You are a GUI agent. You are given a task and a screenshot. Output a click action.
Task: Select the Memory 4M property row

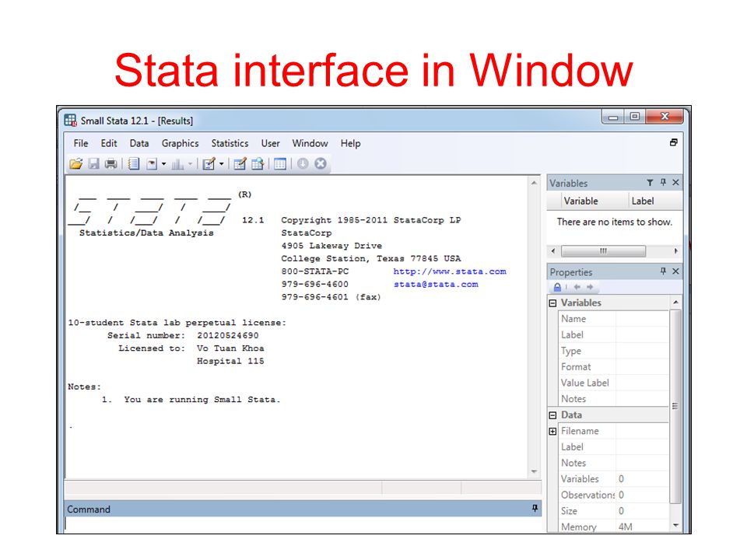(614, 527)
